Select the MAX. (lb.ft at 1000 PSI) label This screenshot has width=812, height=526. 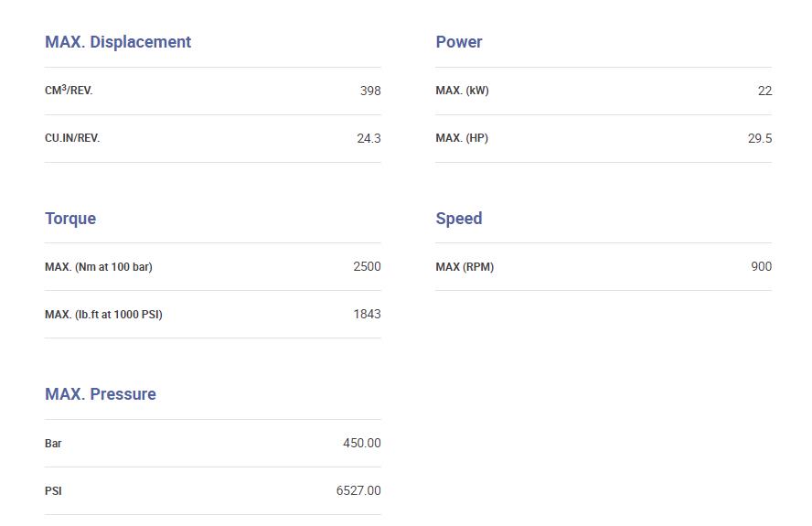coord(103,315)
